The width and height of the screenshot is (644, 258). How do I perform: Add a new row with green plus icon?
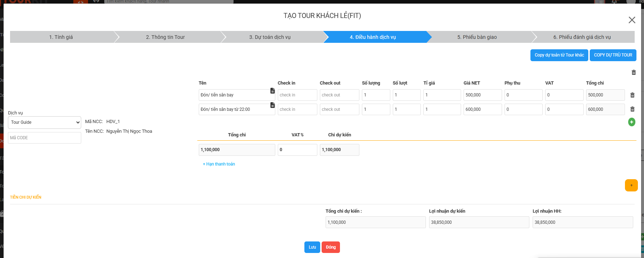tap(631, 122)
